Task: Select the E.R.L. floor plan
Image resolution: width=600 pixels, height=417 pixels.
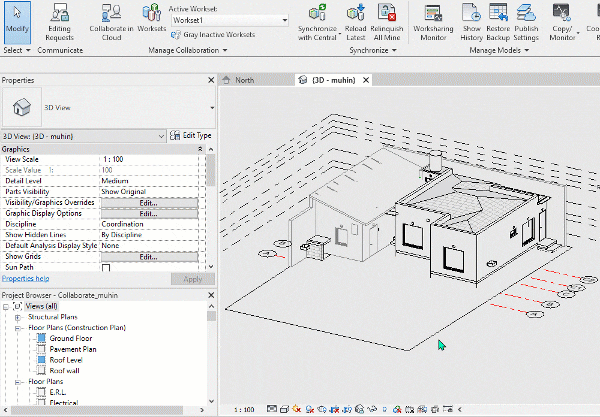Action: tap(57, 392)
